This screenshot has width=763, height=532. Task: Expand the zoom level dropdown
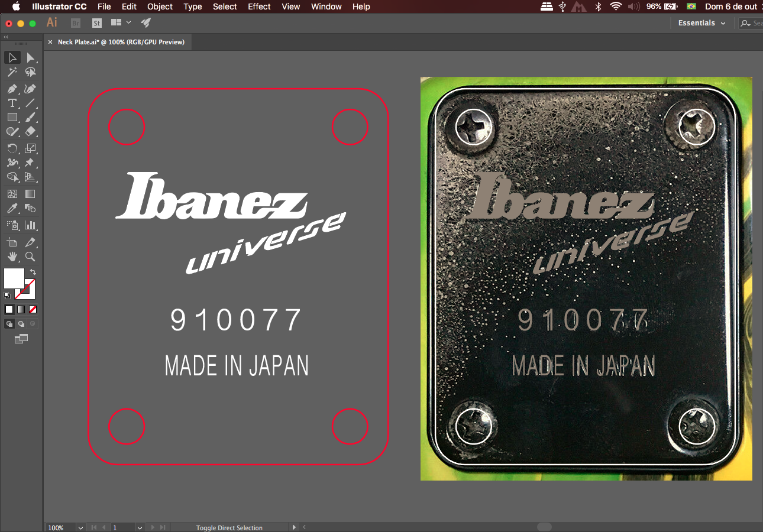click(x=80, y=527)
